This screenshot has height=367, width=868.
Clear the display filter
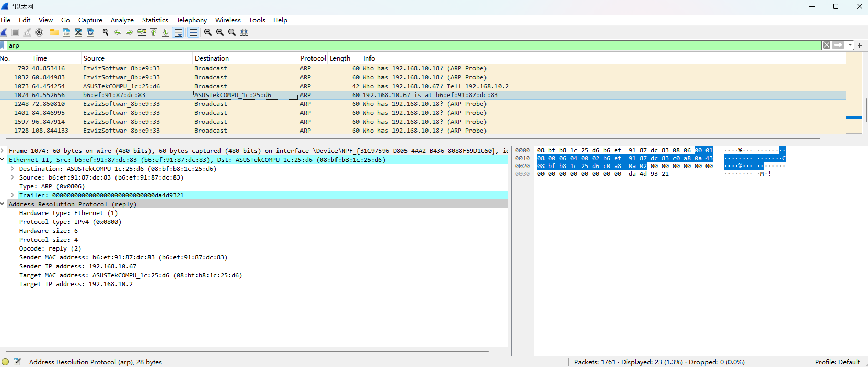827,45
